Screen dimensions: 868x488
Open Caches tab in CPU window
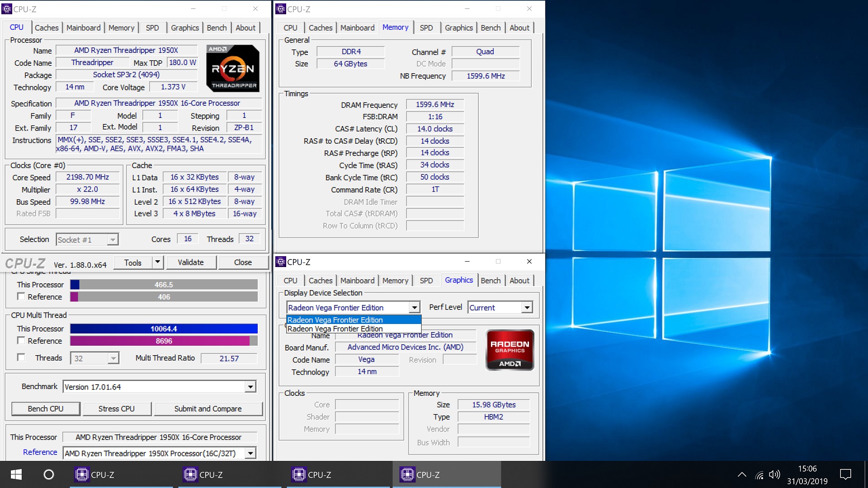[x=47, y=28]
